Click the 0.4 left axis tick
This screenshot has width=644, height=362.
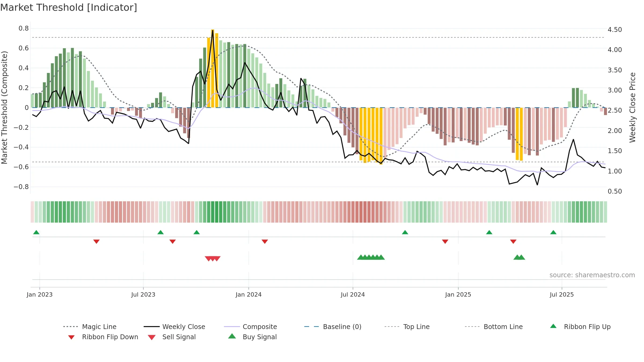(24, 68)
